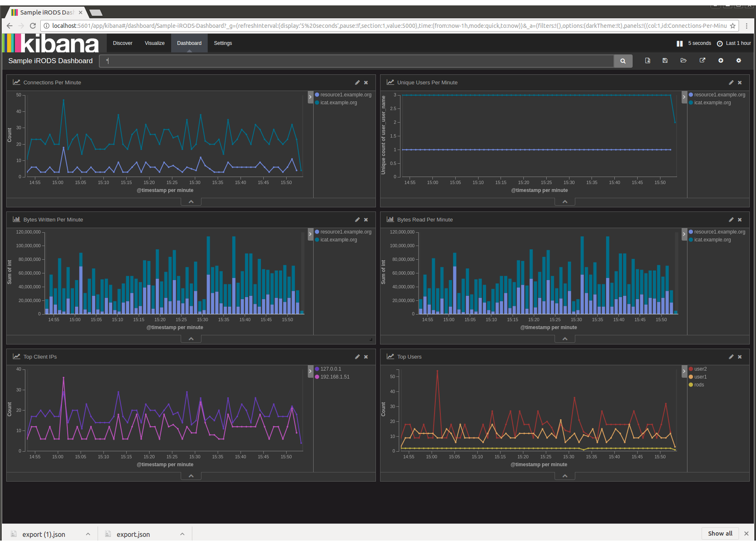756x546 pixels.
Task: Expand spy panel under Top Client IPs
Action: tap(191, 476)
